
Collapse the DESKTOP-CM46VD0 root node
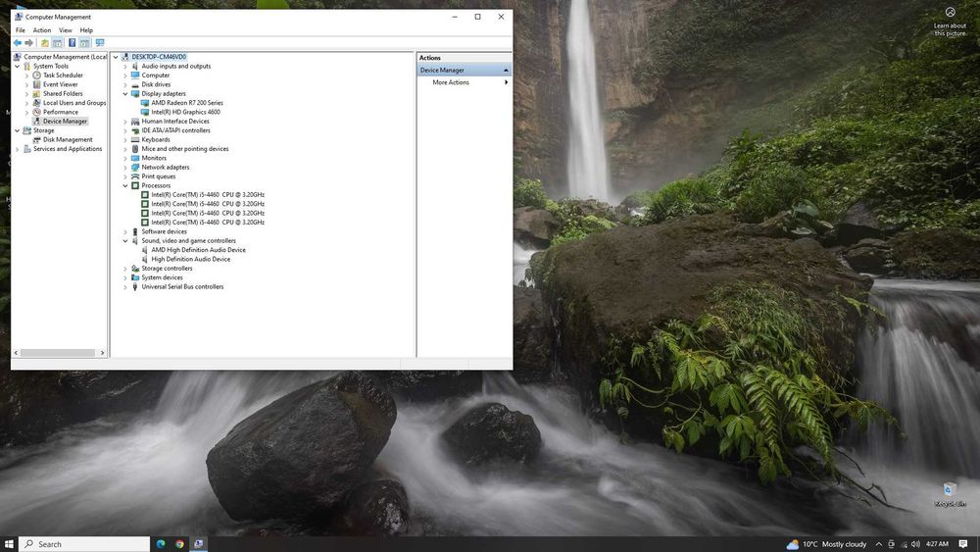[x=116, y=57]
